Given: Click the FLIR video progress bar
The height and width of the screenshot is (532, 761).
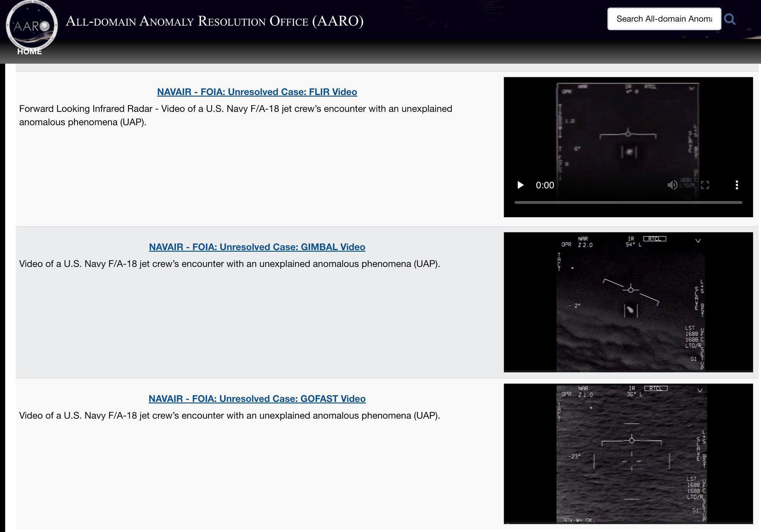Looking at the screenshot, I should tap(628, 203).
